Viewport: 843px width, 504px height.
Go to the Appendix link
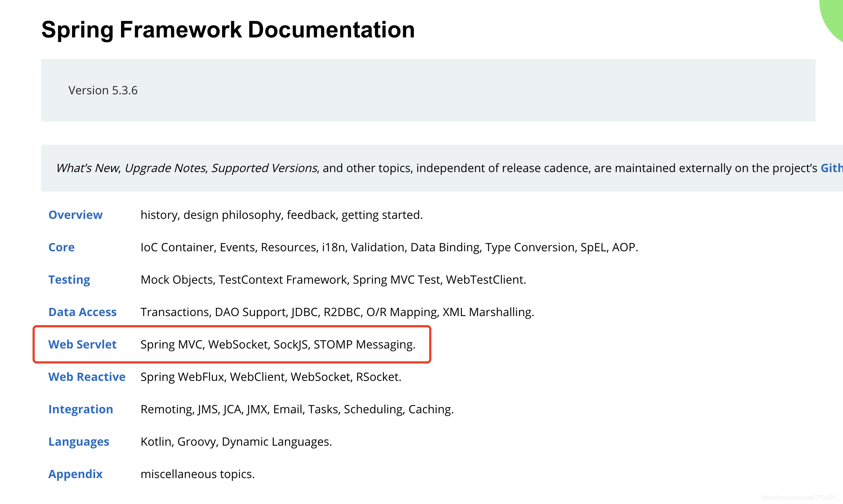tap(76, 474)
